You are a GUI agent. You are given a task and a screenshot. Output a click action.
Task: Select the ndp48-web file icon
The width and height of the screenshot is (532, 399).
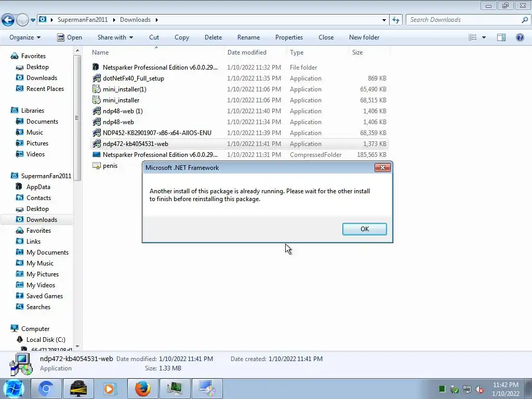(97, 122)
